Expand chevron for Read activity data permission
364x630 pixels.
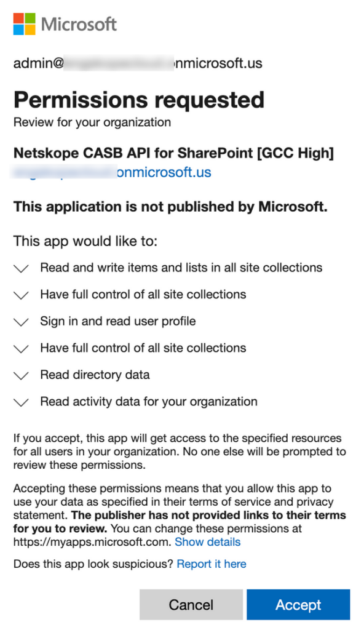[x=21, y=402]
